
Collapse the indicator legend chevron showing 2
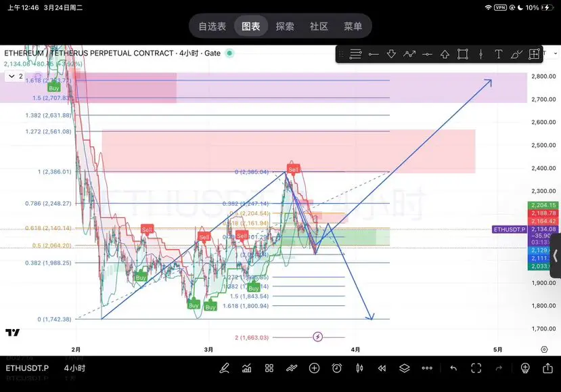(16, 77)
